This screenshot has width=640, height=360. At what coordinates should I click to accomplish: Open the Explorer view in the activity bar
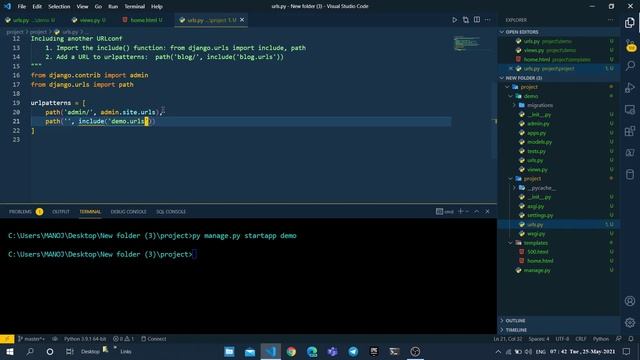630,23
